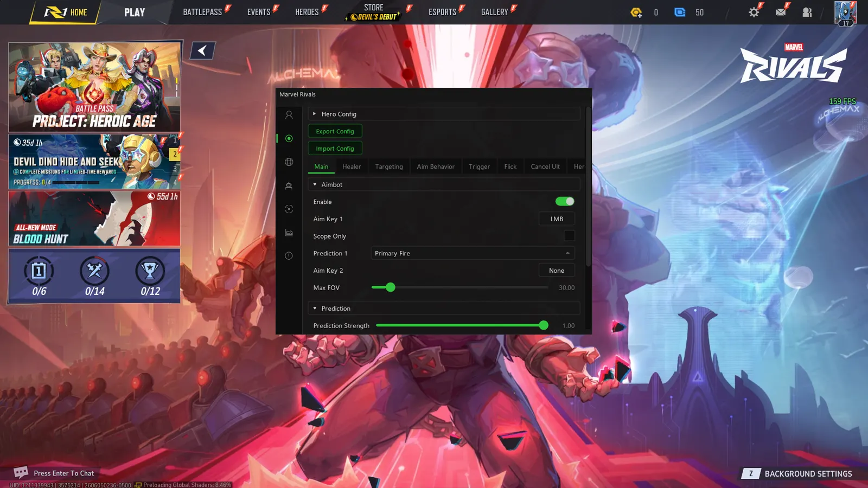The image size is (868, 488).
Task: Select the robot icon in the overlay sidebar
Action: coord(289,185)
